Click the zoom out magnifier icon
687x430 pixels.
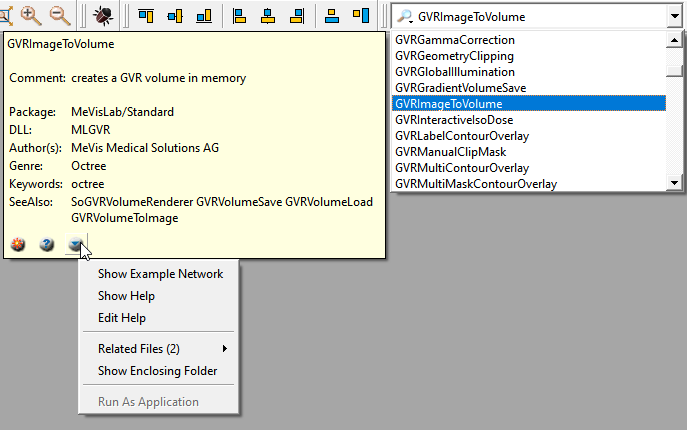click(x=59, y=15)
